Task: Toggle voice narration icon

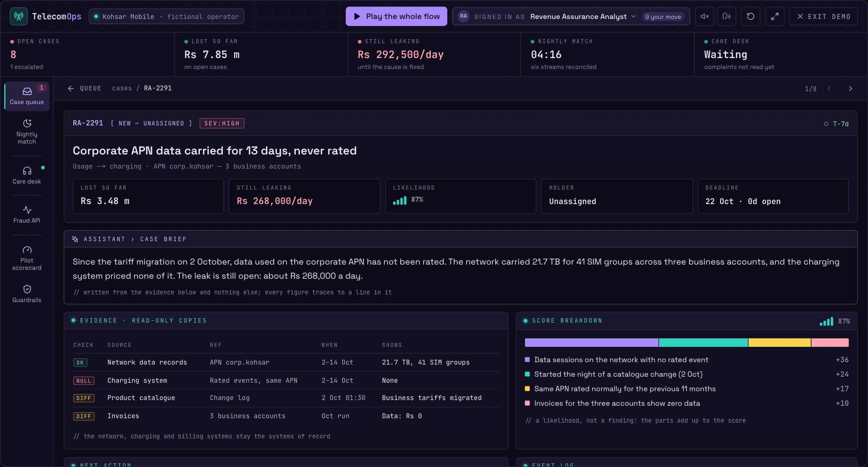Action: [x=727, y=17]
